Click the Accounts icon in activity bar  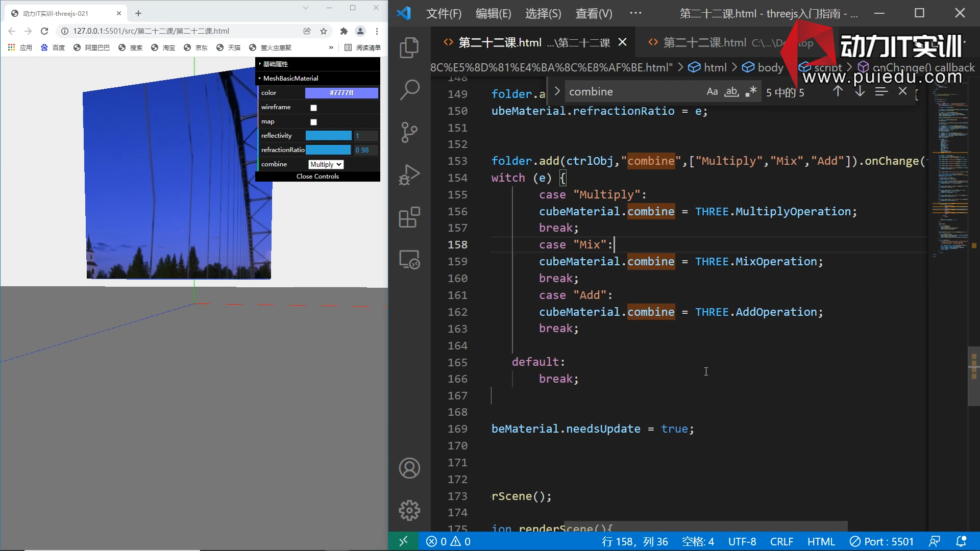[x=409, y=468]
